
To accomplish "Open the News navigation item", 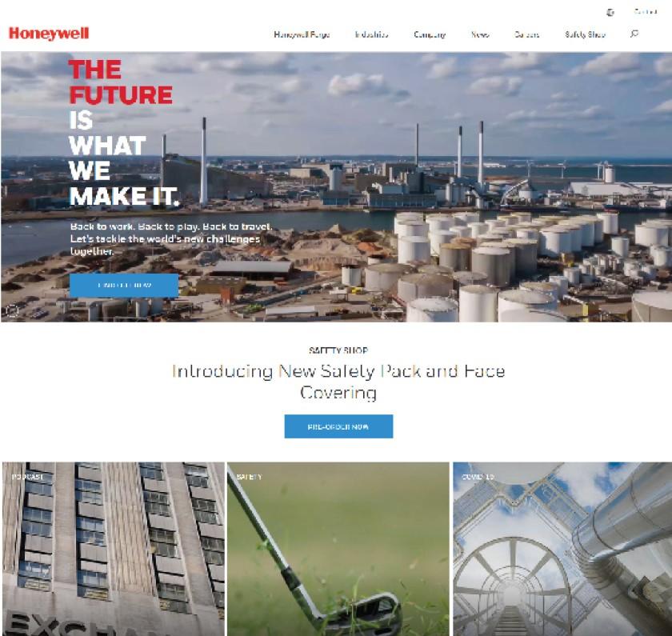I will pos(480,34).
